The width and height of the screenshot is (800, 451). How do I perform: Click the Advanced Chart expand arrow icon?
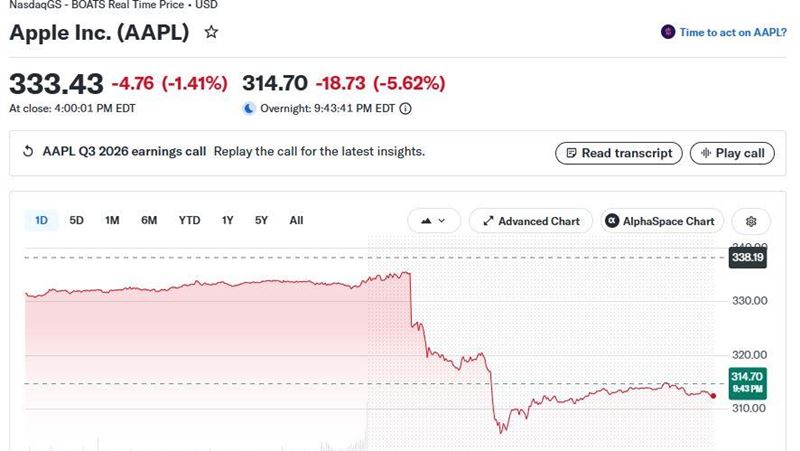(x=488, y=221)
